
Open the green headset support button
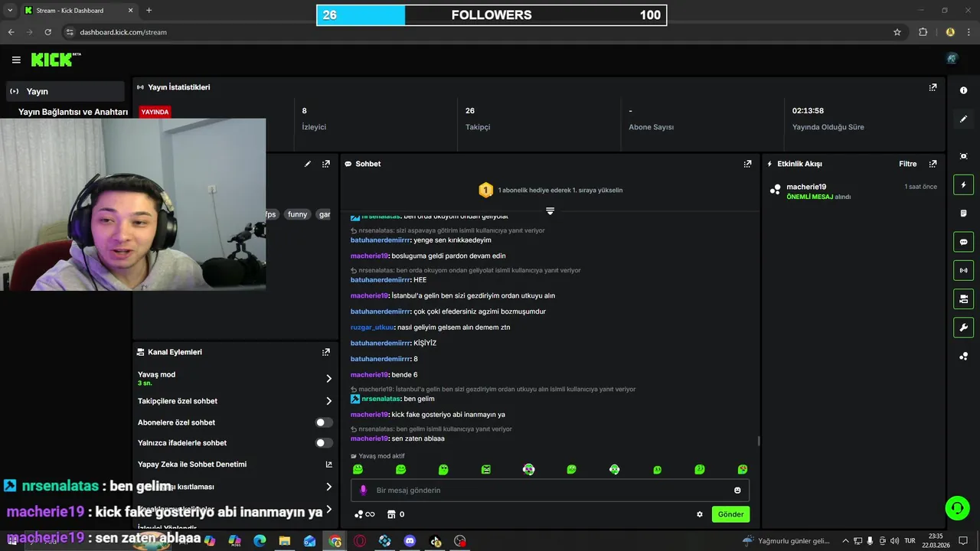(x=956, y=507)
